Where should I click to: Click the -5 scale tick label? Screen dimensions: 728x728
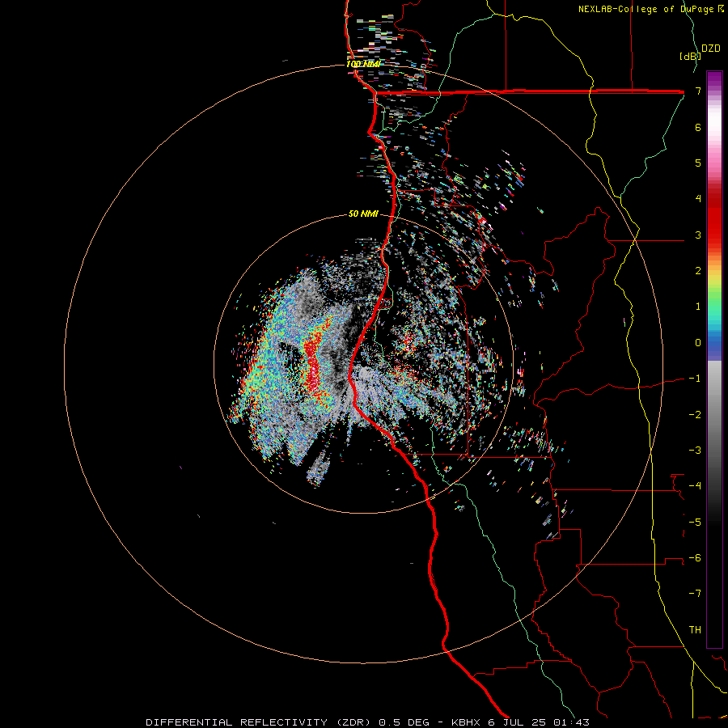point(695,522)
